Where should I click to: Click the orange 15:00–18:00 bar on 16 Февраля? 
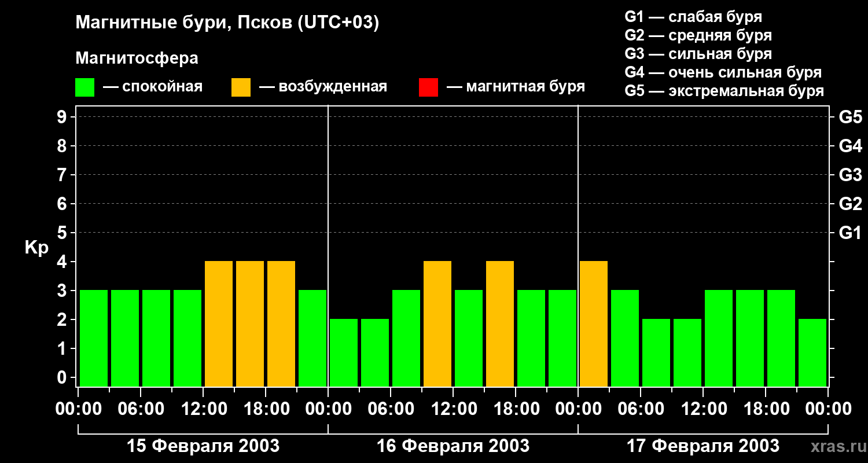pyautogui.click(x=500, y=324)
